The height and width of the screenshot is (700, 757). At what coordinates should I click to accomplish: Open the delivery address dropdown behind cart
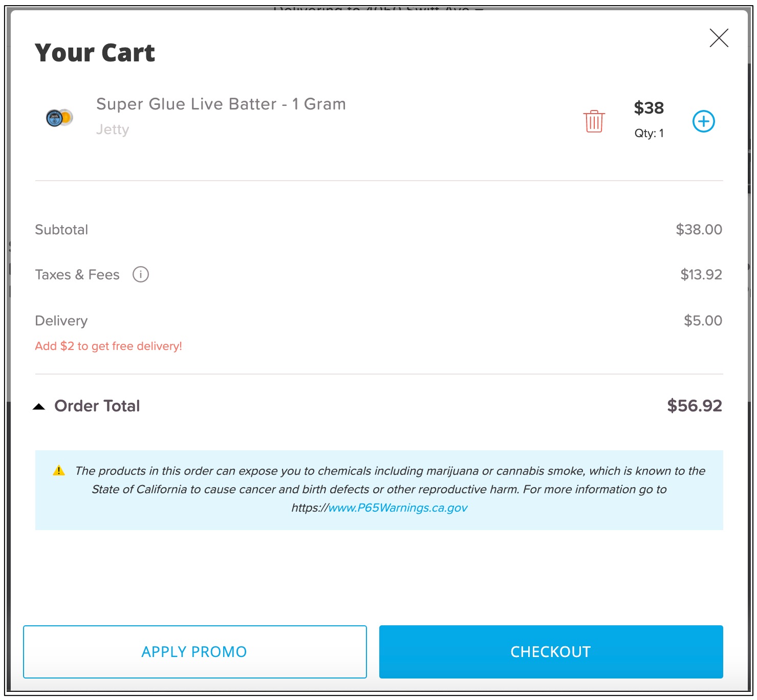(379, 8)
